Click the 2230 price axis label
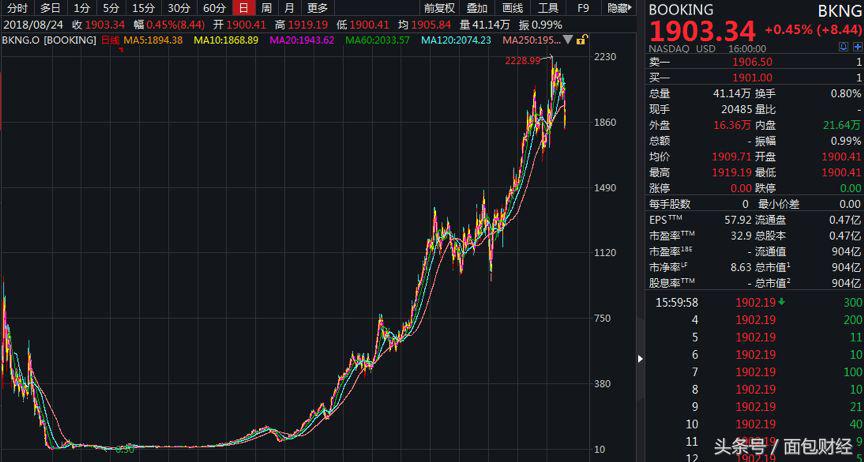864x462 pixels. pyautogui.click(x=605, y=57)
